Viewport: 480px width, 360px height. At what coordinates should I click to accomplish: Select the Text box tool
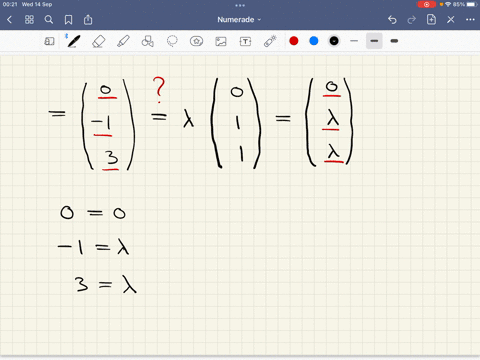click(x=245, y=41)
